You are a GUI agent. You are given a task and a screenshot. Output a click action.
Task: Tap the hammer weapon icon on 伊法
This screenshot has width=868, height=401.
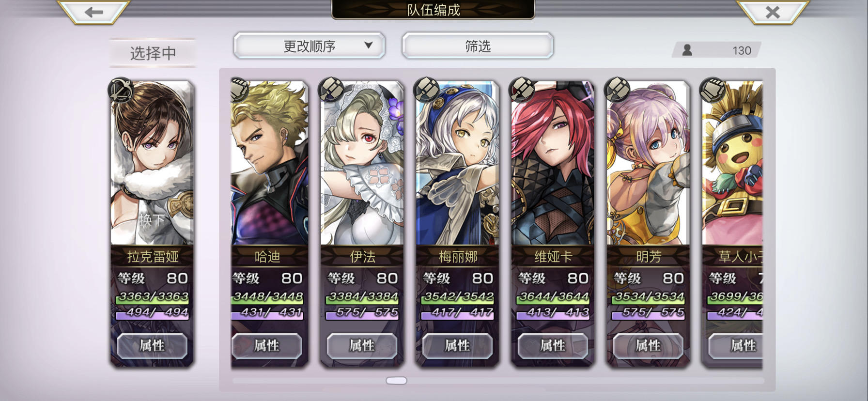click(x=332, y=89)
